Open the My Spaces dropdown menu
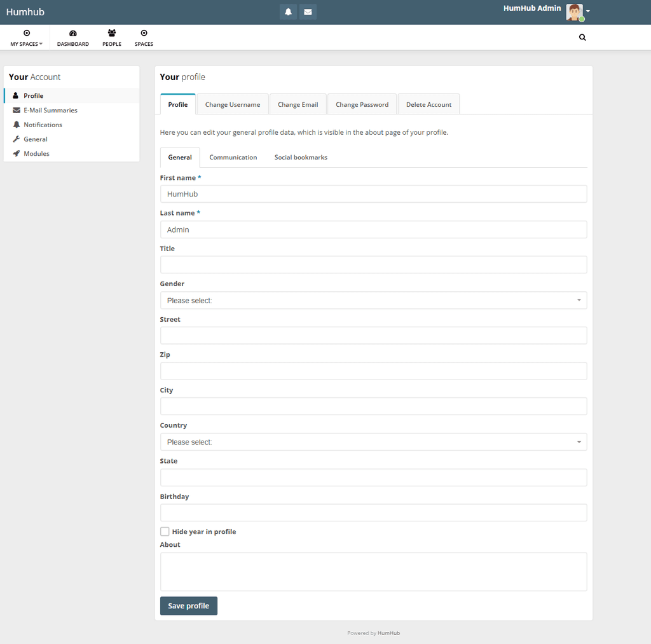The image size is (651, 644). 27,38
